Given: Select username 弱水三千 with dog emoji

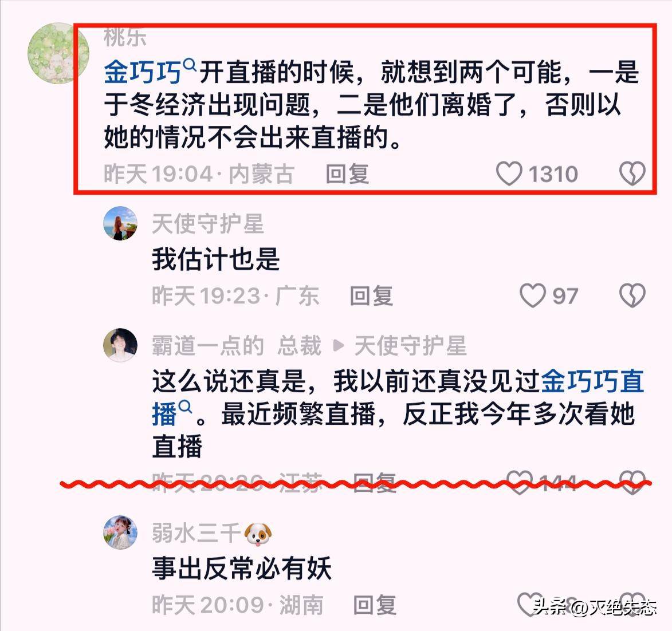Looking at the screenshot, I should click(x=212, y=533).
